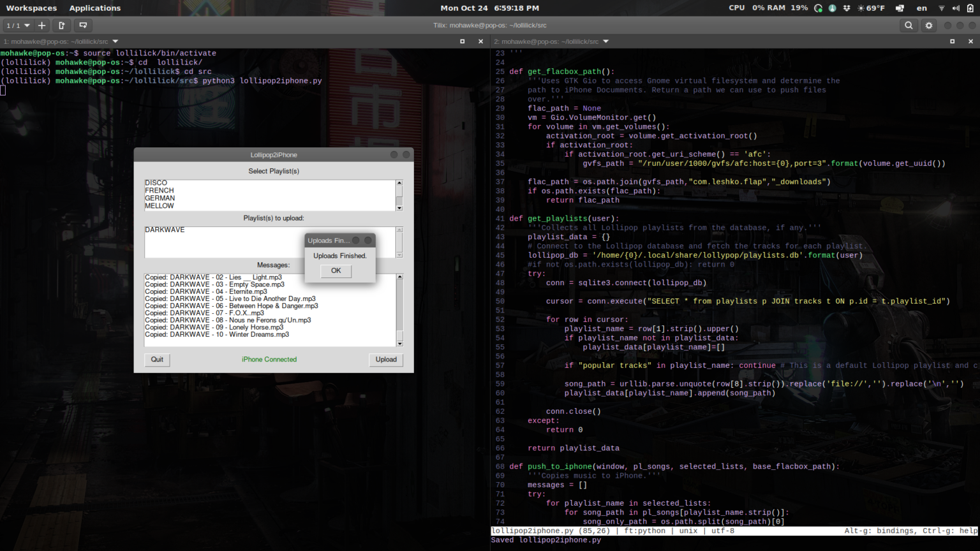Expand terminal 2 title dropdown arrow
This screenshot has width=980, height=551.
click(605, 41)
